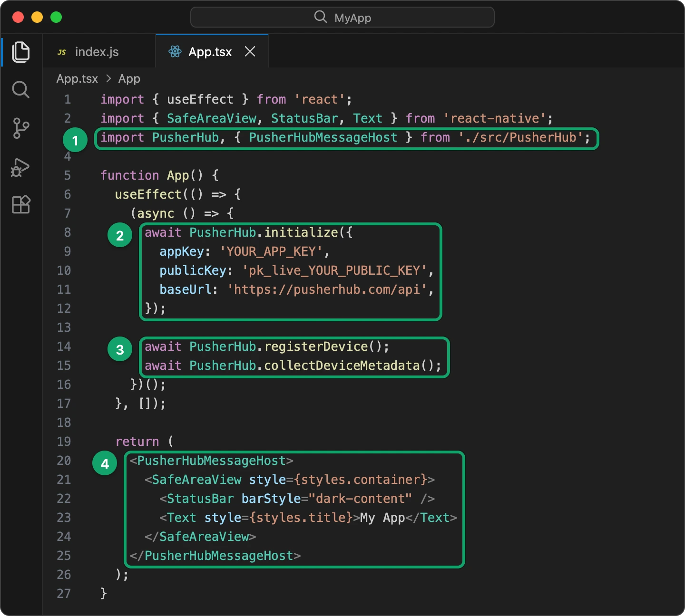
Task: Click 'return' keyword on line 19
Action: 137,442
